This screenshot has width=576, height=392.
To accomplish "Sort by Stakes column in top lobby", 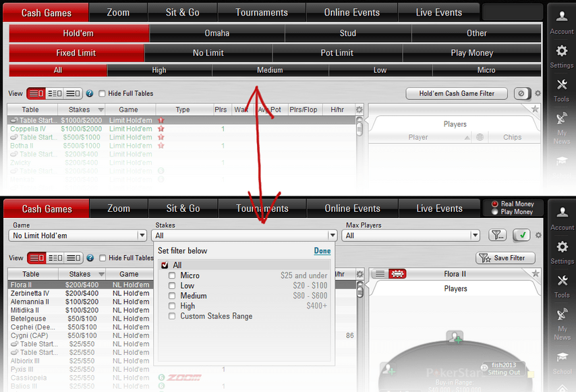I will pyautogui.click(x=82, y=109).
